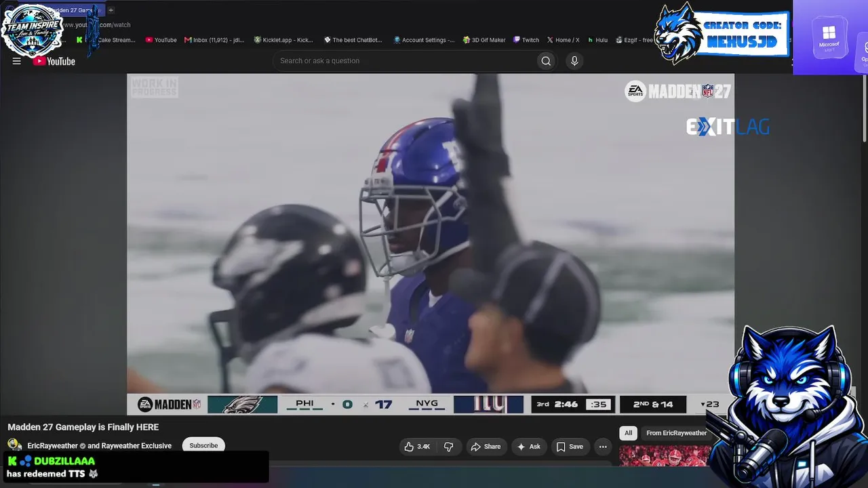Open 3D Gif Maker bookmark
Image resolution: width=868 pixels, height=488 pixels.
coord(484,40)
